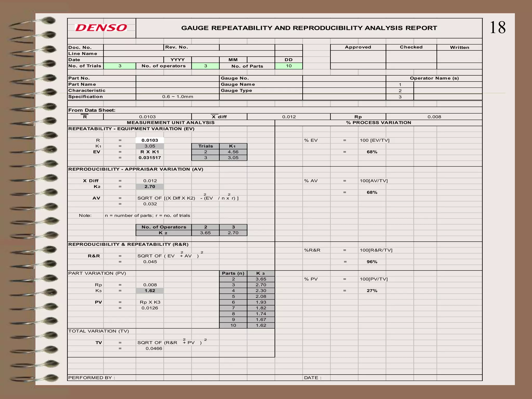The width and height of the screenshot is (532, 399).
Task: Click the K3 value 1.62 cell
Action: pyautogui.click(x=150, y=291)
